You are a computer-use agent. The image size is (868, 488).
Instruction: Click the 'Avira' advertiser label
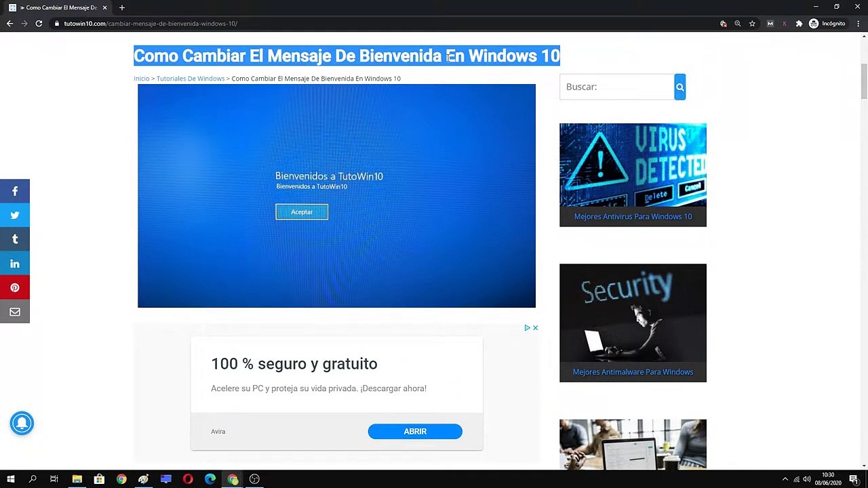pyautogui.click(x=218, y=432)
